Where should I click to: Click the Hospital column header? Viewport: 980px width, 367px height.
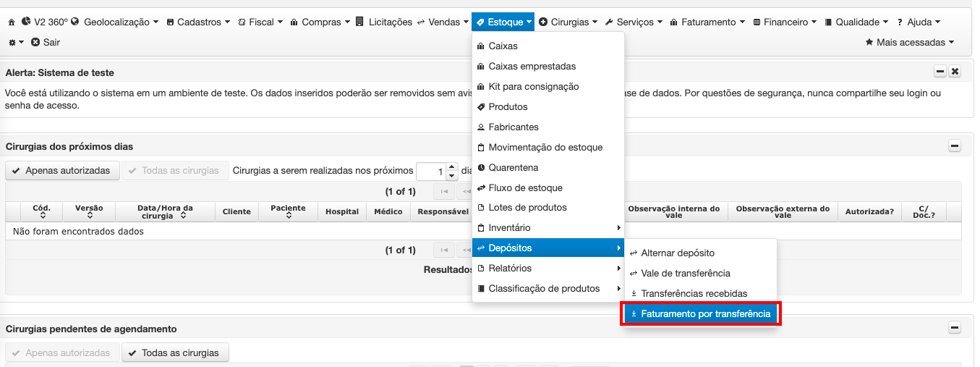pos(342,211)
